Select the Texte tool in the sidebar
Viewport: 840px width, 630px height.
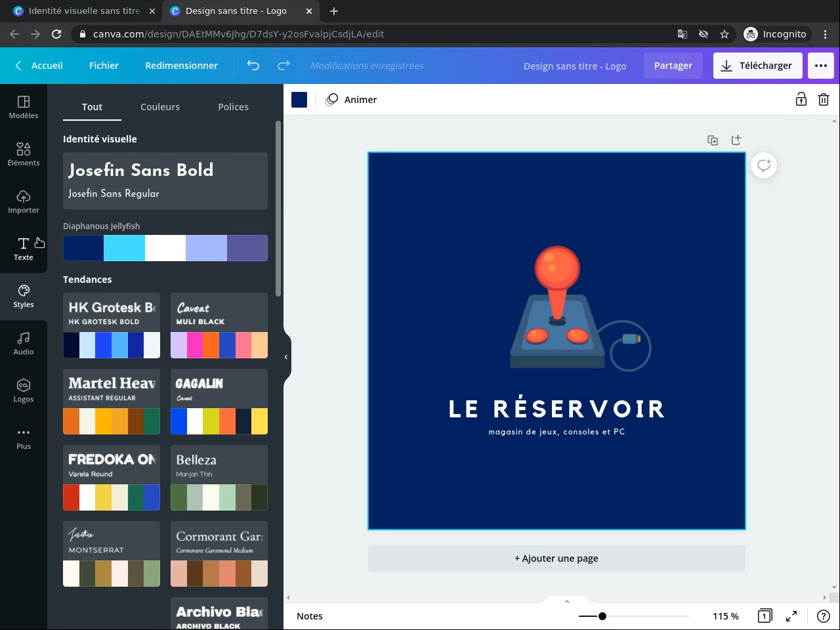[24, 248]
